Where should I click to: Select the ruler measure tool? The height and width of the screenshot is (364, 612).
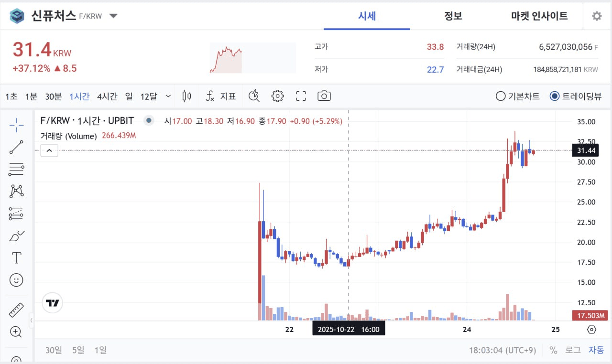click(16, 310)
